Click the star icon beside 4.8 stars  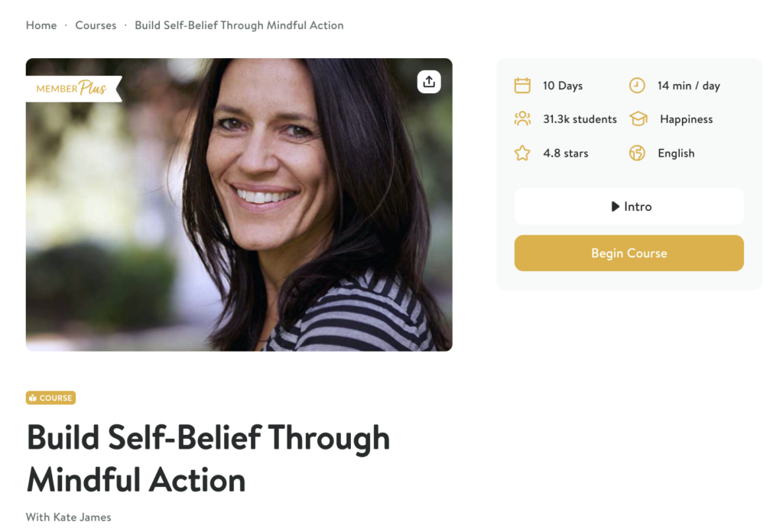pos(522,153)
